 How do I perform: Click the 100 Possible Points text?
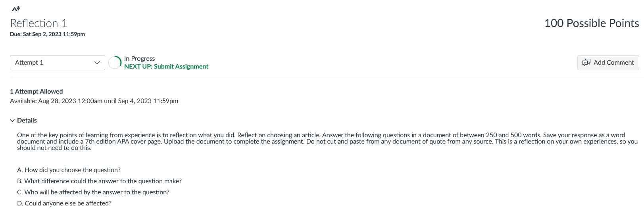592,23
